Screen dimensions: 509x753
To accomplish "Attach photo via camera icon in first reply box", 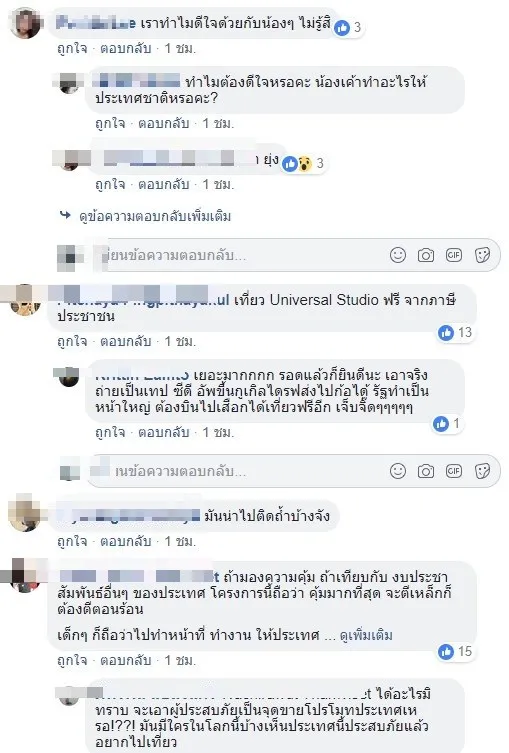I will coord(425,255).
